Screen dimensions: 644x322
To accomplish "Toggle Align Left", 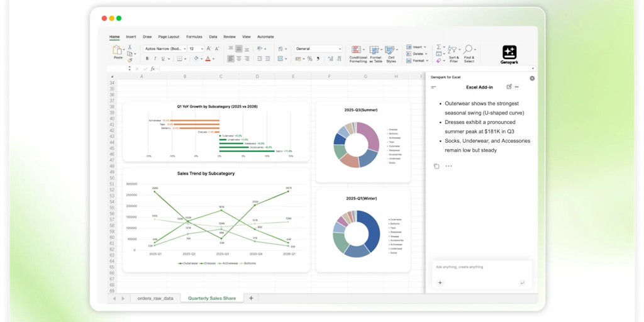I will (x=231, y=58).
